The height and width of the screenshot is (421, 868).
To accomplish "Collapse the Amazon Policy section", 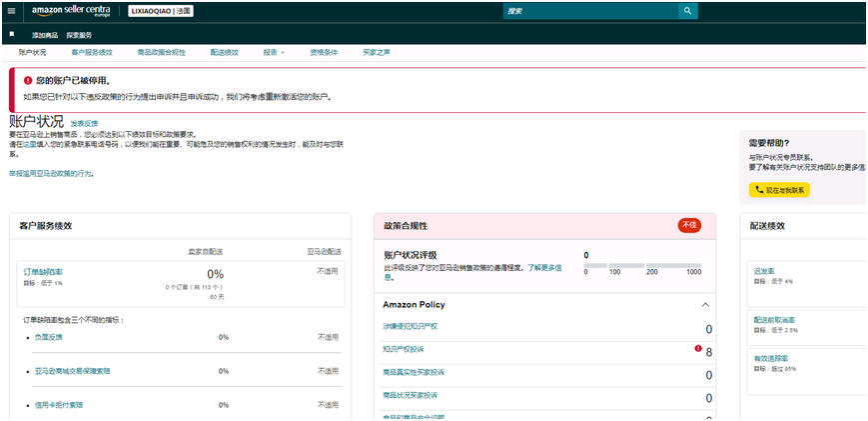I will 705,305.
